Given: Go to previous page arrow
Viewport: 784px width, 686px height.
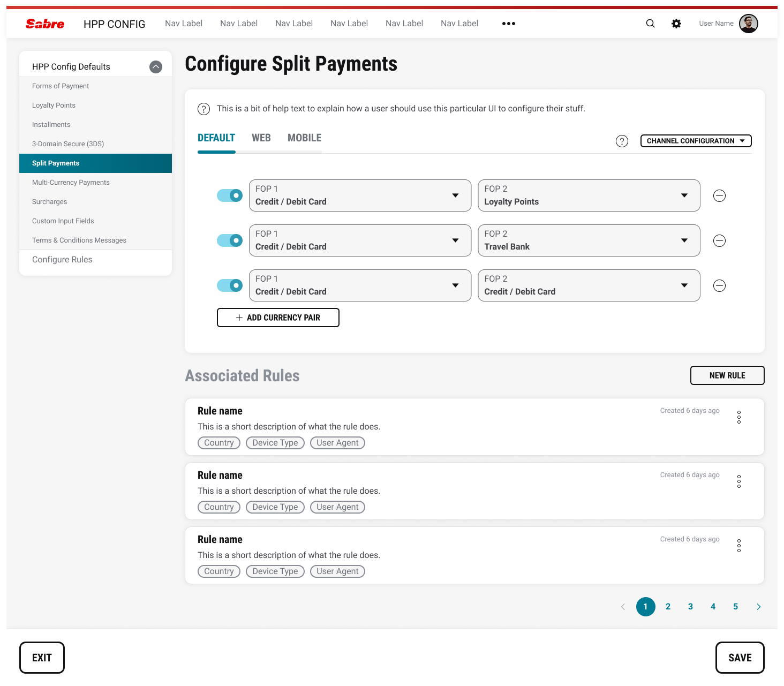Looking at the screenshot, I should (x=623, y=607).
